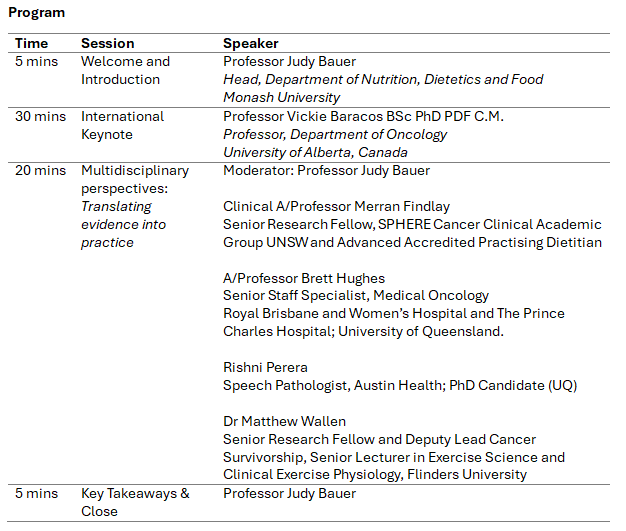Screen dimensions: 626x531
Task: Select Clinical A/Professor Merran Findlay's name
Action: (x=336, y=207)
